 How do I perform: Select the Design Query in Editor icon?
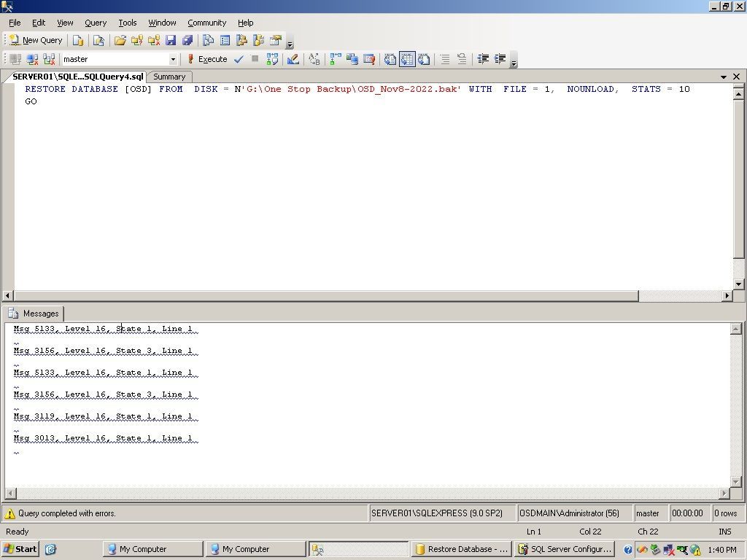tap(292, 59)
